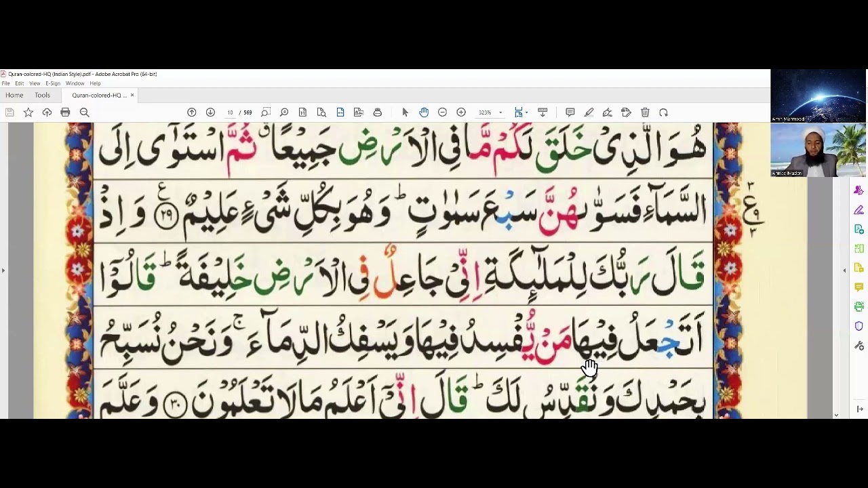Select the bearded speaker's video thumbnail
The width and height of the screenshot is (868, 488).
click(818, 150)
